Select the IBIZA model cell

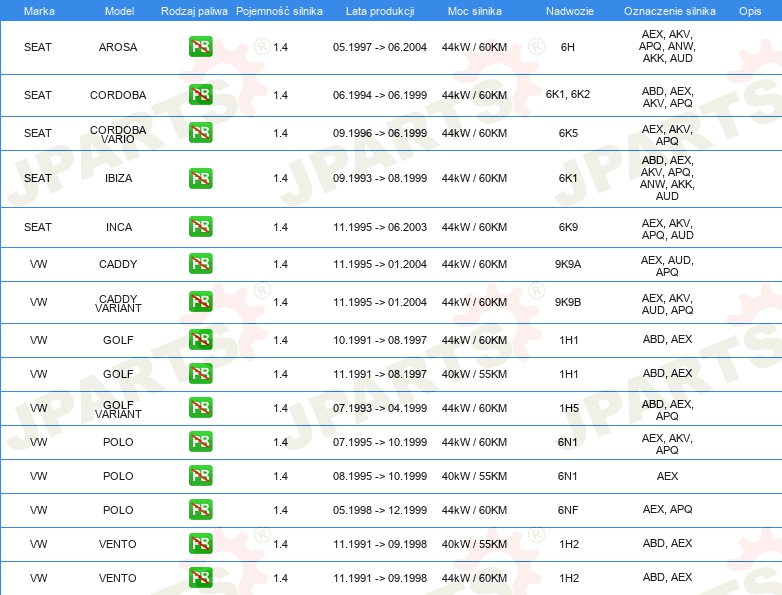click(118, 178)
